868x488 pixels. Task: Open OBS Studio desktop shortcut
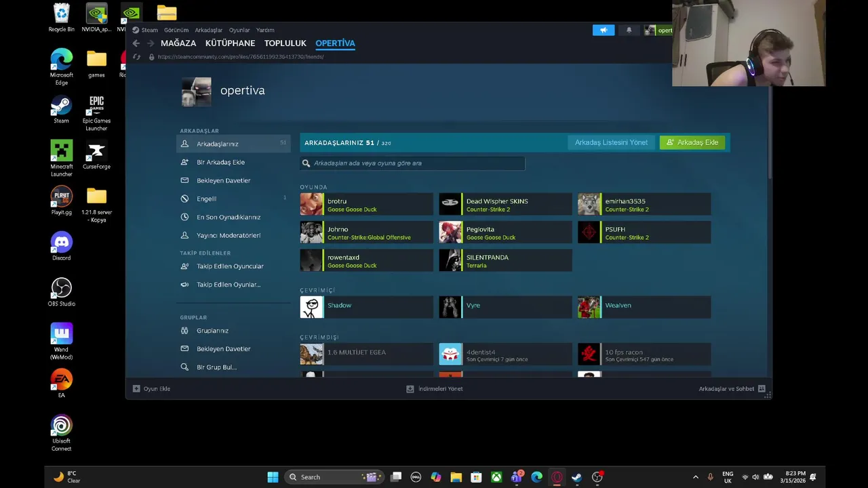coord(61,291)
